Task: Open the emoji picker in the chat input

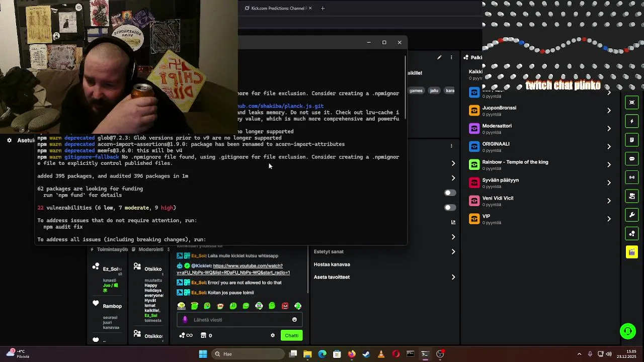Action: (x=294, y=320)
